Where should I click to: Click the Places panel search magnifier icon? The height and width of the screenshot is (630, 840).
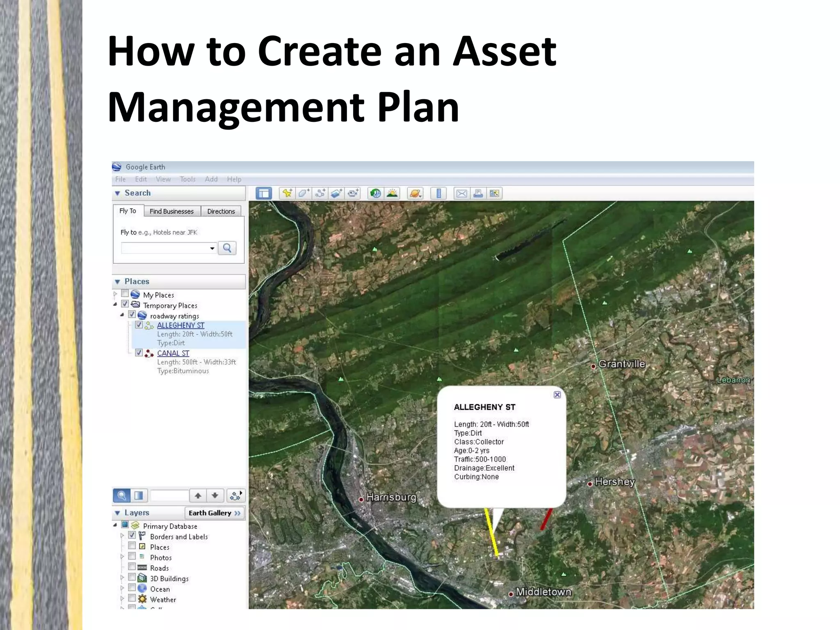click(x=121, y=495)
